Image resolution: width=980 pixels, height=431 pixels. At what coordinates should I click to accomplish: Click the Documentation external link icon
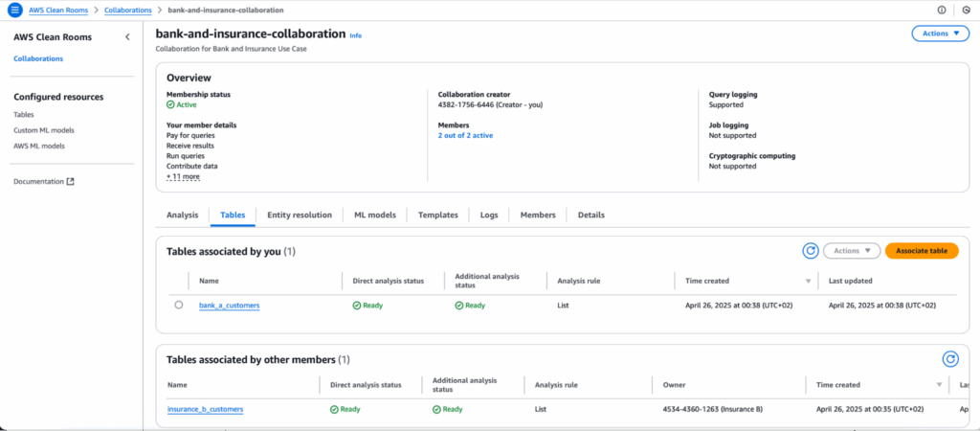71,181
